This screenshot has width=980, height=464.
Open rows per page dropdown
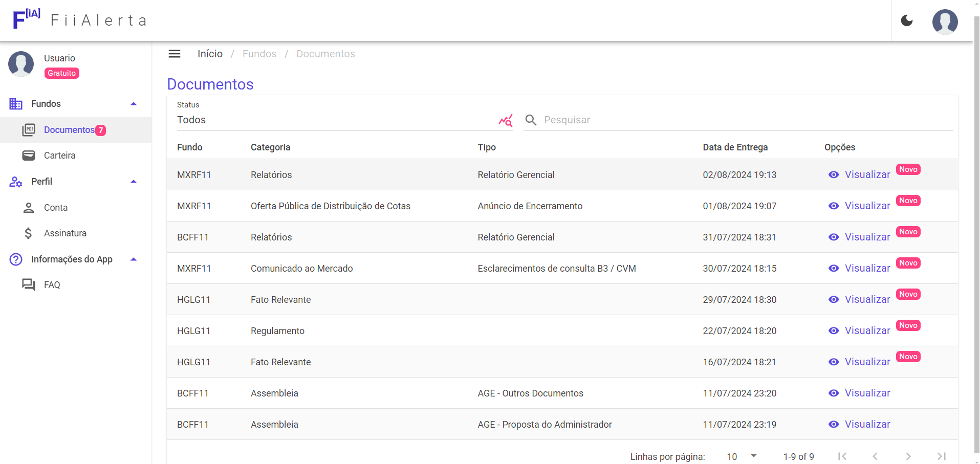[x=742, y=456]
